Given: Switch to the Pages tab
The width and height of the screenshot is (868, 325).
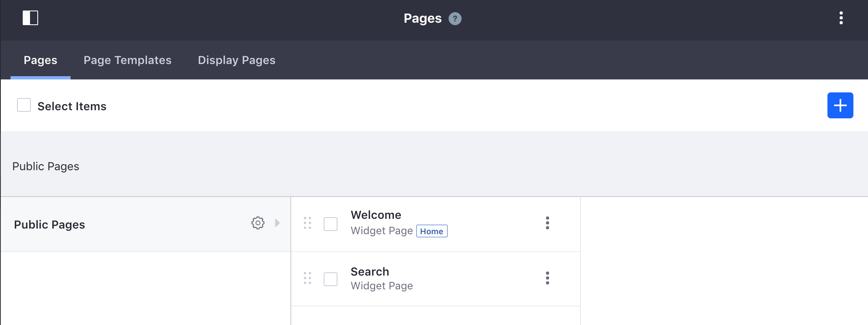Looking at the screenshot, I should pos(41,60).
